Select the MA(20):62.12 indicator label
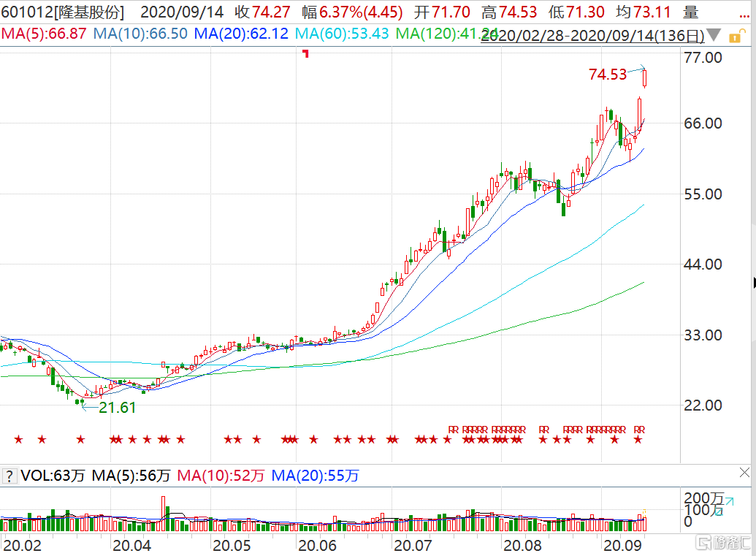Viewport: 756px width, 556px height. [241, 34]
